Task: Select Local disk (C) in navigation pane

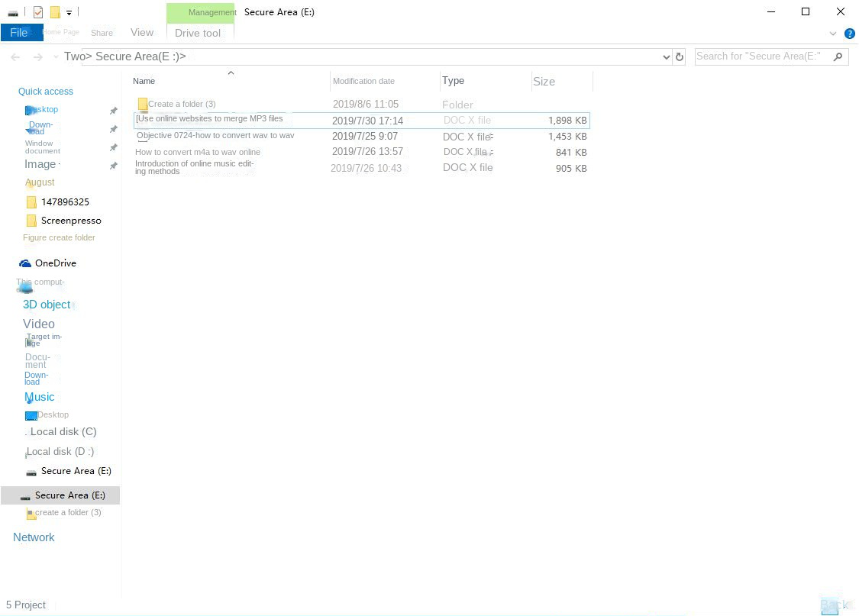Action: [63, 431]
